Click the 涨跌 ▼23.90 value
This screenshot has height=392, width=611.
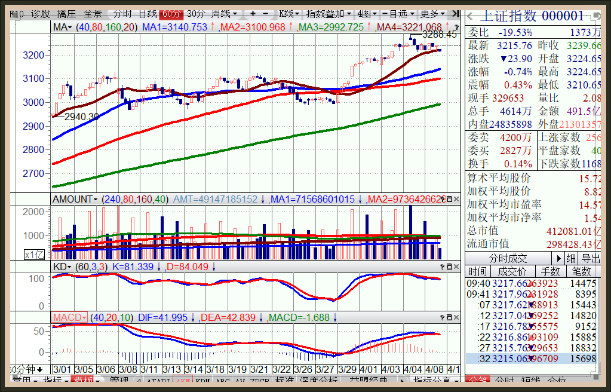tap(516, 59)
